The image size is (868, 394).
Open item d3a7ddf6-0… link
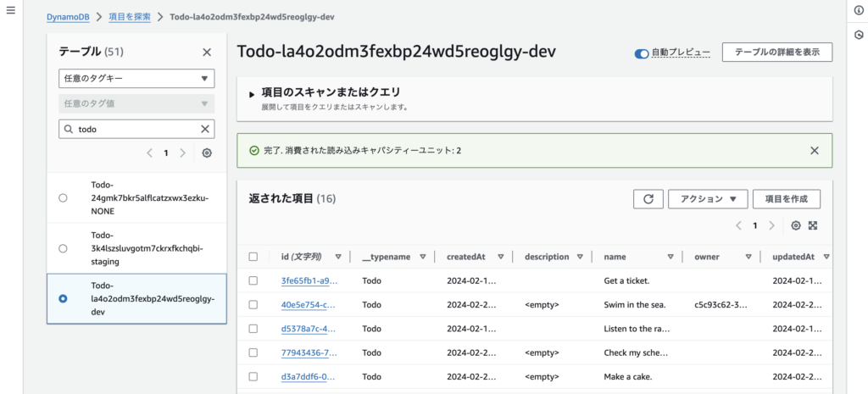[309, 376]
